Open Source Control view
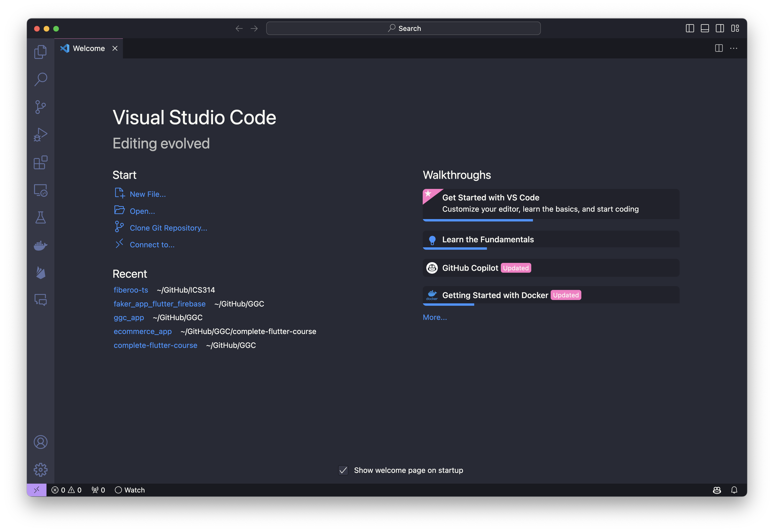 point(40,107)
